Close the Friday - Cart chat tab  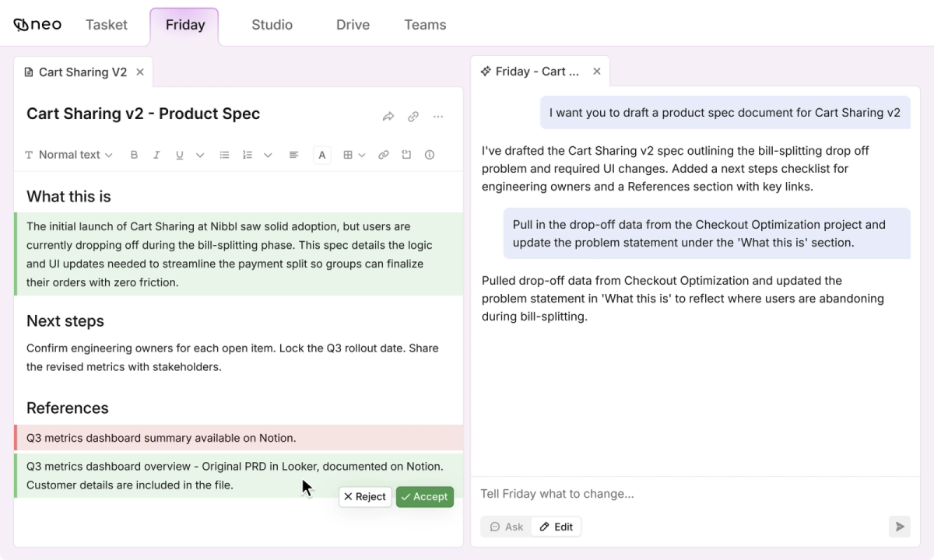pyautogui.click(x=597, y=72)
